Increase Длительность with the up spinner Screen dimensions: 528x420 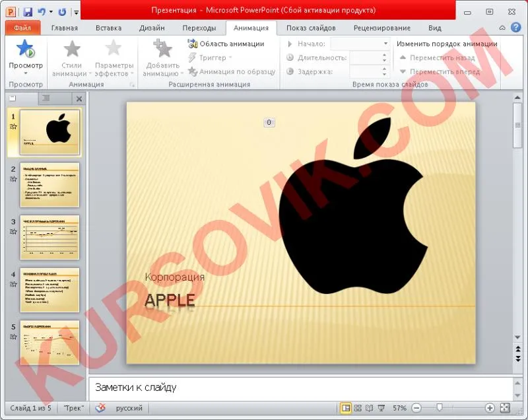pos(385,55)
